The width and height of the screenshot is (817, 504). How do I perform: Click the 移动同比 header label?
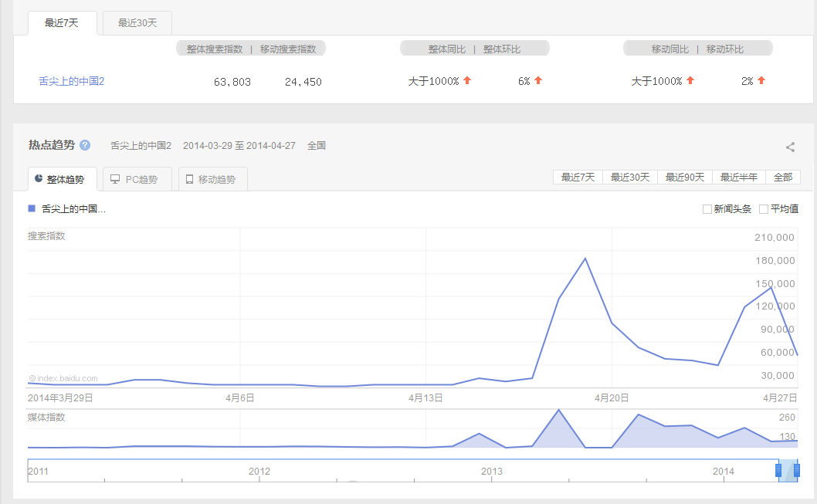coord(670,49)
